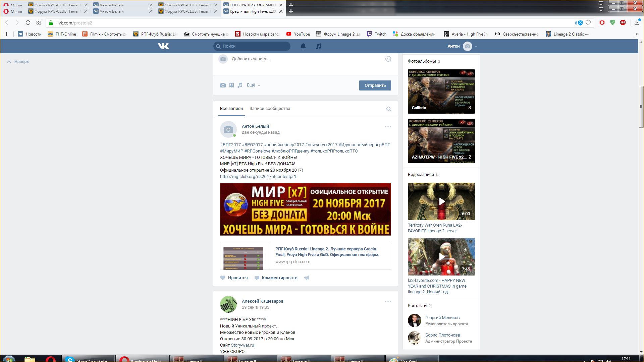Screen dimensions: 644x362
Task: Click the Поиск search field
Action: point(255,46)
